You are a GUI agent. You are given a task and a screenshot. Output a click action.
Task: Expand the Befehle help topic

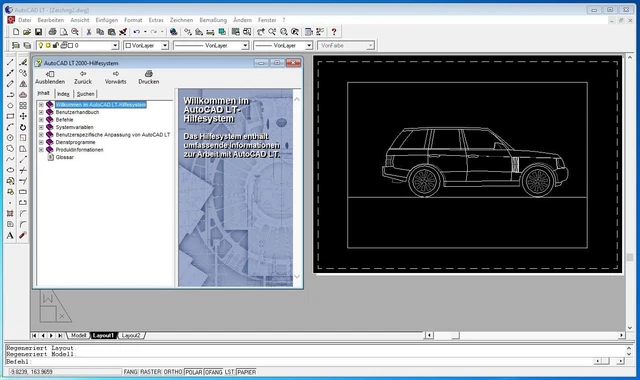click(41, 120)
